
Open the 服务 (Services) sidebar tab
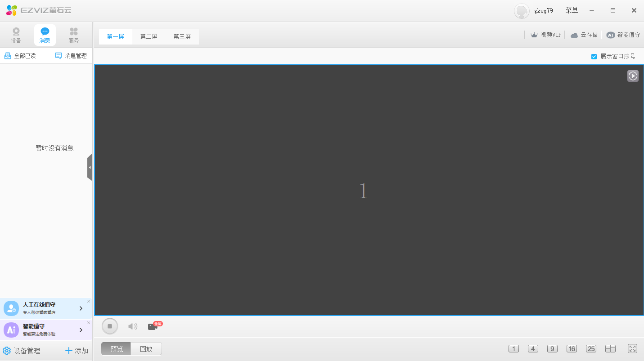click(x=74, y=35)
